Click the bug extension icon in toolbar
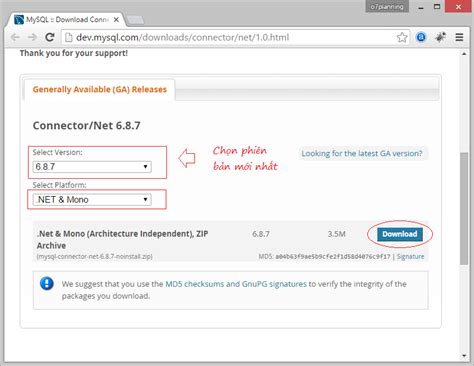This screenshot has width=474, height=366. [440, 37]
